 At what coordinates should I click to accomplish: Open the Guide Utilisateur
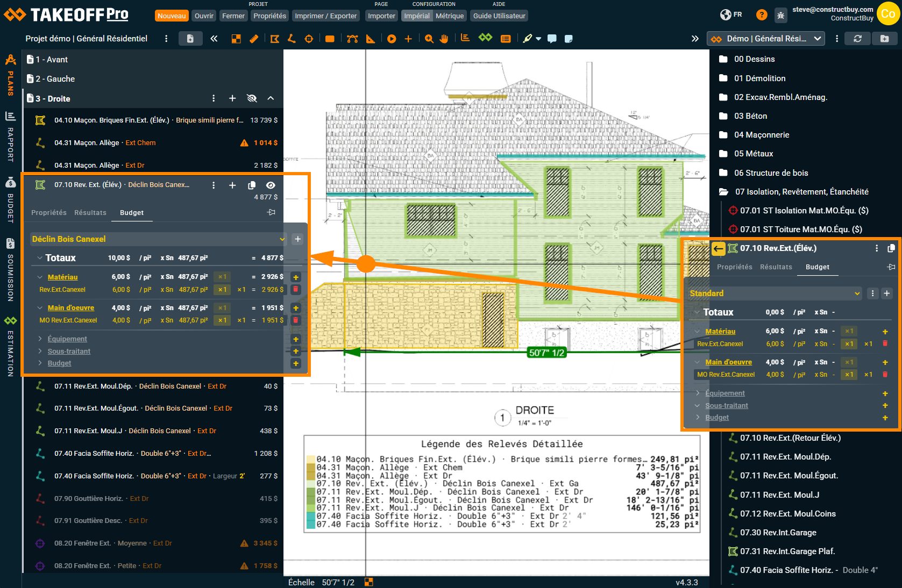(499, 16)
